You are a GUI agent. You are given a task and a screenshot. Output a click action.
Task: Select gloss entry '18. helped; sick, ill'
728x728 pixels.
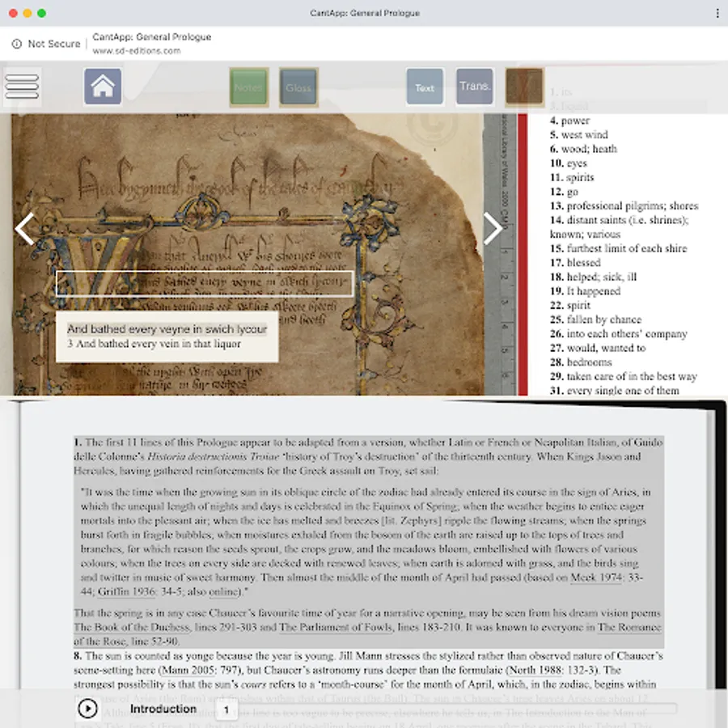coord(593,277)
